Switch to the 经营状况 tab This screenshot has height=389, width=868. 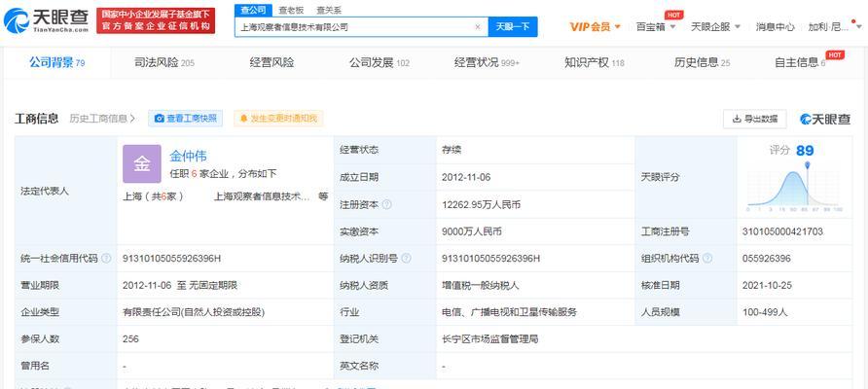point(487,63)
